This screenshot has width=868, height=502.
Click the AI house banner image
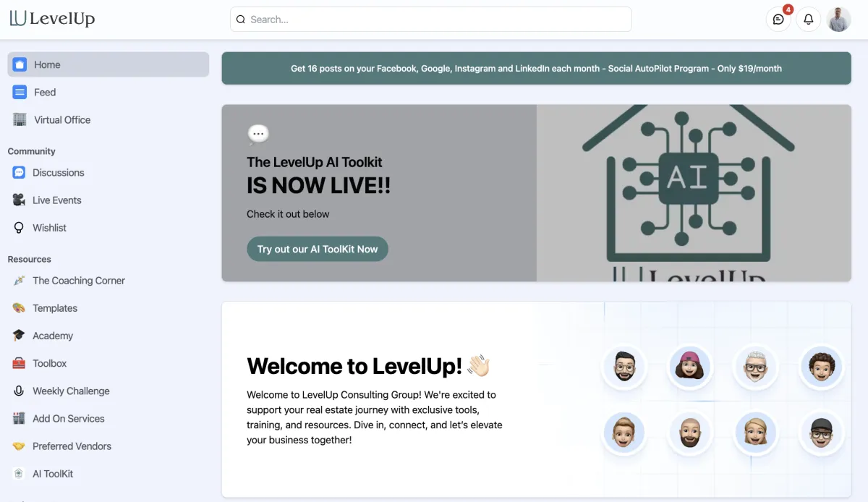pyautogui.click(x=694, y=193)
